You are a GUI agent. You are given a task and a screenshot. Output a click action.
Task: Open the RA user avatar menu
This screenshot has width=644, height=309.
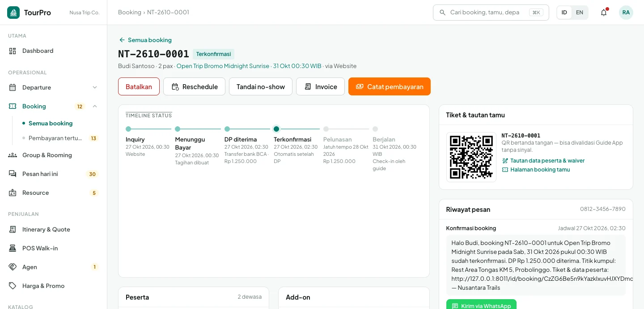click(x=626, y=13)
